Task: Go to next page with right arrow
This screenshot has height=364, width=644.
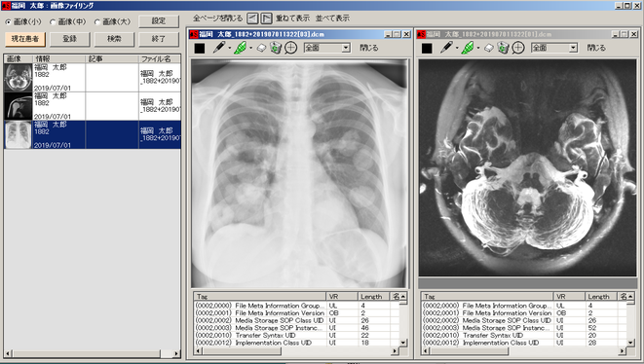Action: tap(266, 18)
